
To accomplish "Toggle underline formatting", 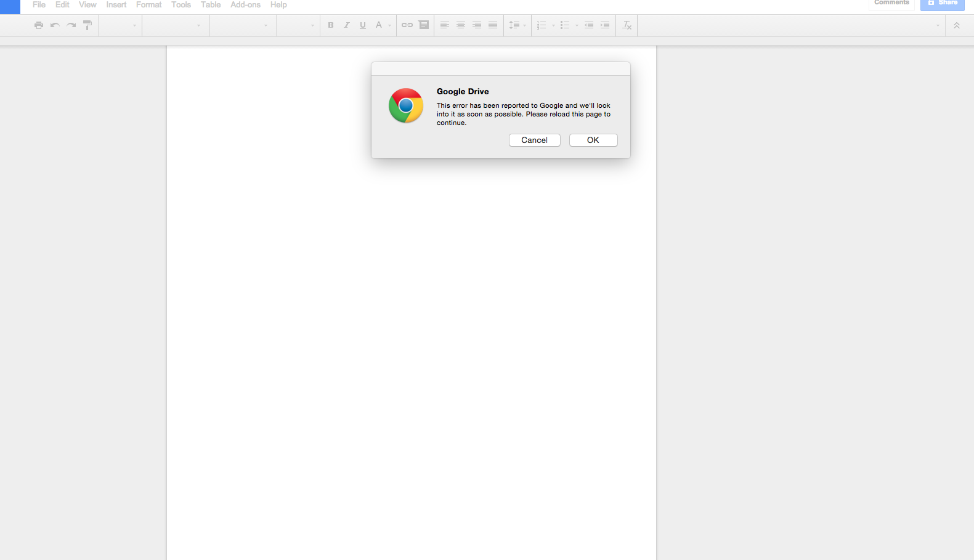I will [363, 25].
